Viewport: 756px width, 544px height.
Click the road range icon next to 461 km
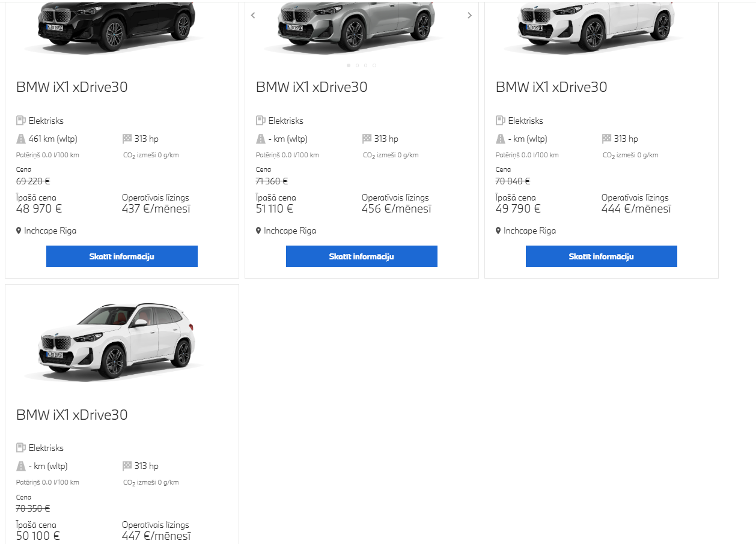[21, 139]
